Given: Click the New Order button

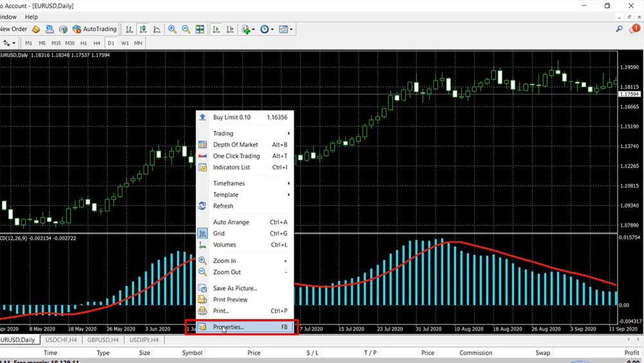Looking at the screenshot, I should tap(13, 29).
